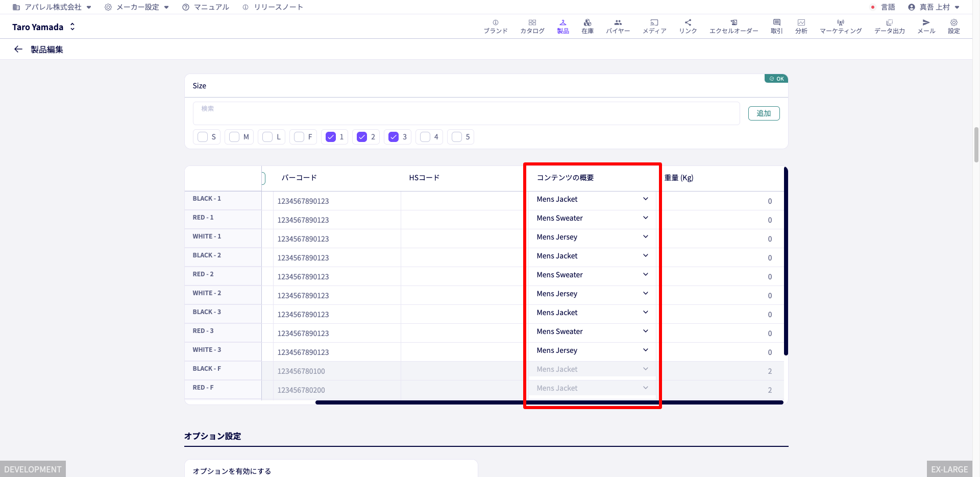Image resolution: width=980 pixels, height=477 pixels.
Task: Open RED - 1 Mens Sweater dropdown
Action: click(x=592, y=218)
